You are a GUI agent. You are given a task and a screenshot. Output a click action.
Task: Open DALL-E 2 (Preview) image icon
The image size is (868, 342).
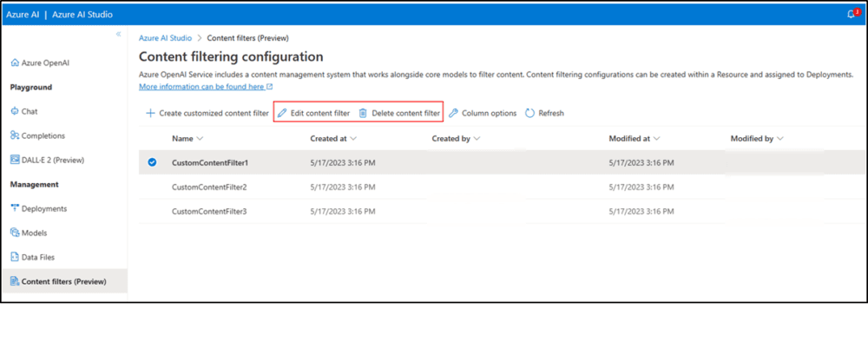point(15,160)
